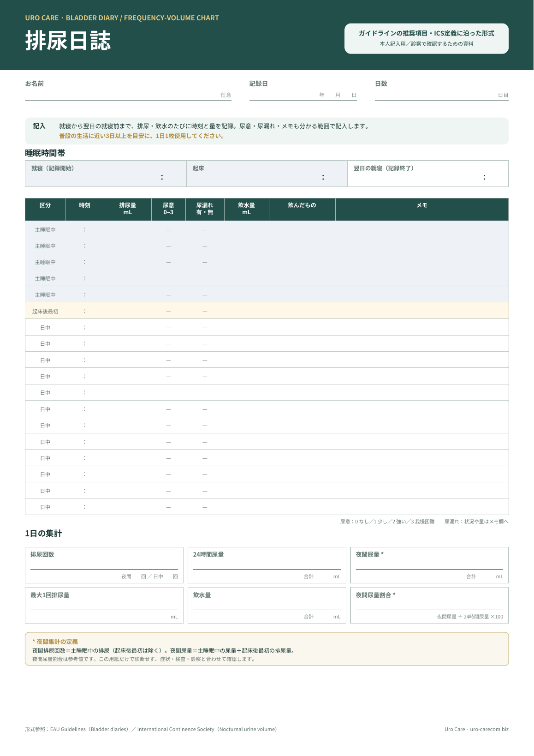Click the 記録日 date input line
This screenshot has width=534, height=756.
tap(303, 95)
